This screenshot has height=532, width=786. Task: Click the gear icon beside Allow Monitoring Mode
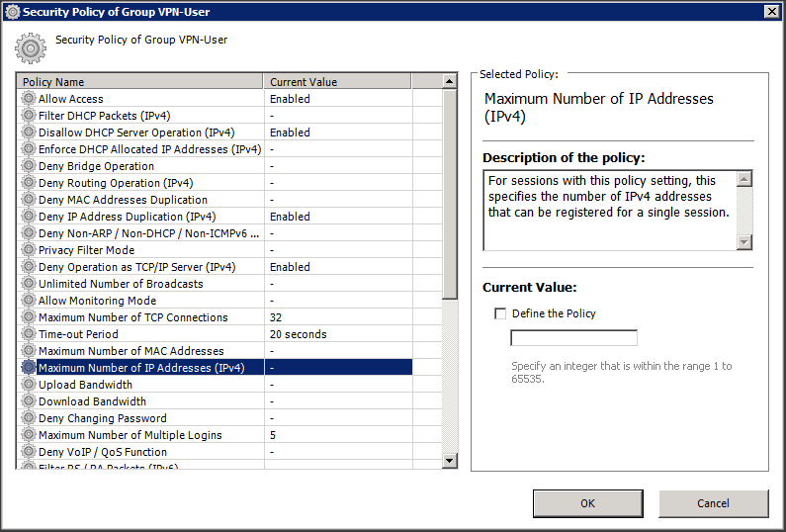pyautogui.click(x=28, y=301)
